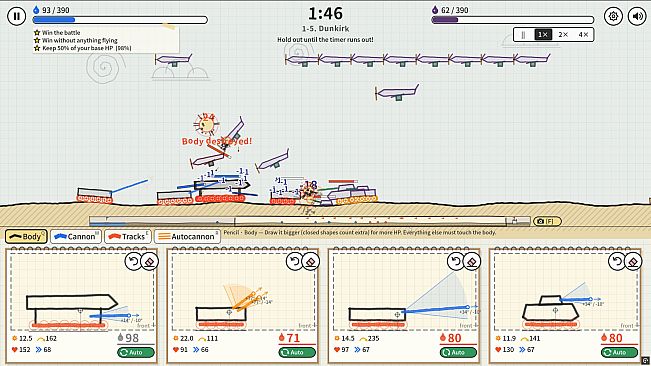Click the timer reading 1:46
Screen dimensions: 651x366
click(326, 14)
